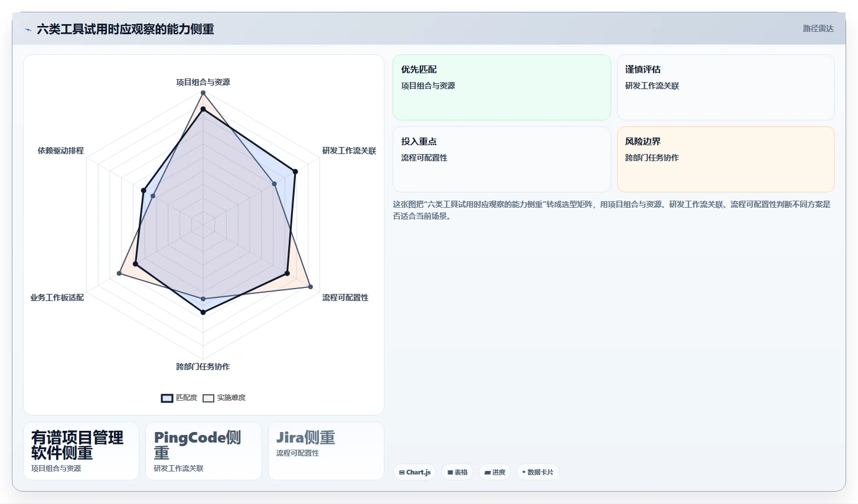Select the Jira侧重 card

326,451
